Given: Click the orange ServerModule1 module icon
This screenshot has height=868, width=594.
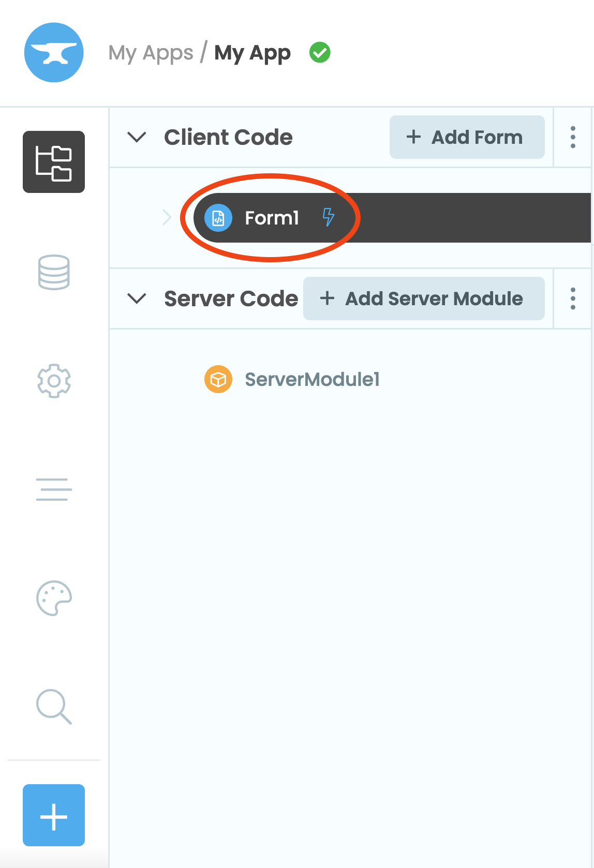Looking at the screenshot, I should [218, 379].
